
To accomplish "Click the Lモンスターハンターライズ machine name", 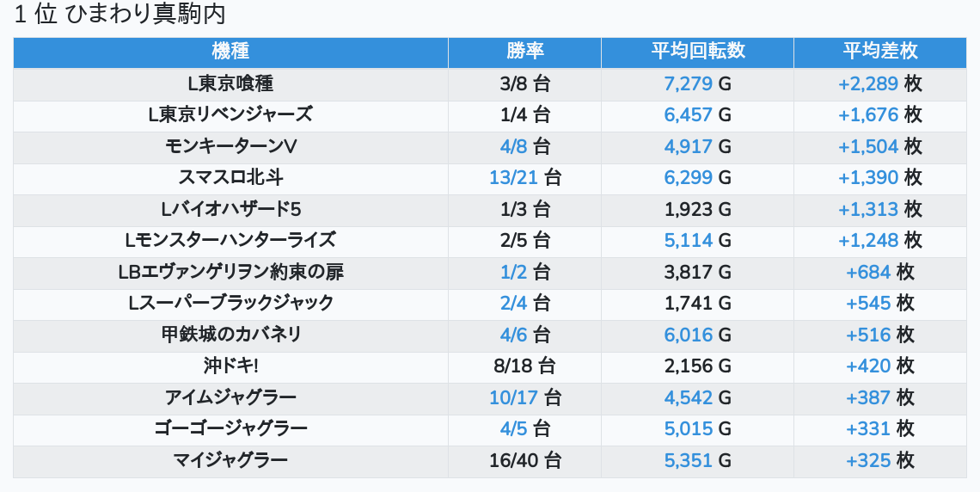I will tap(230, 240).
